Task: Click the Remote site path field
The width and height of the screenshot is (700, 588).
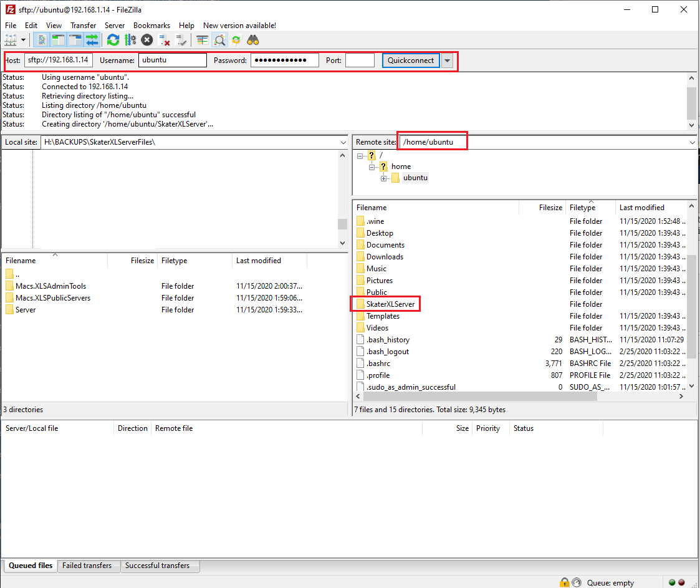Action: [x=544, y=142]
